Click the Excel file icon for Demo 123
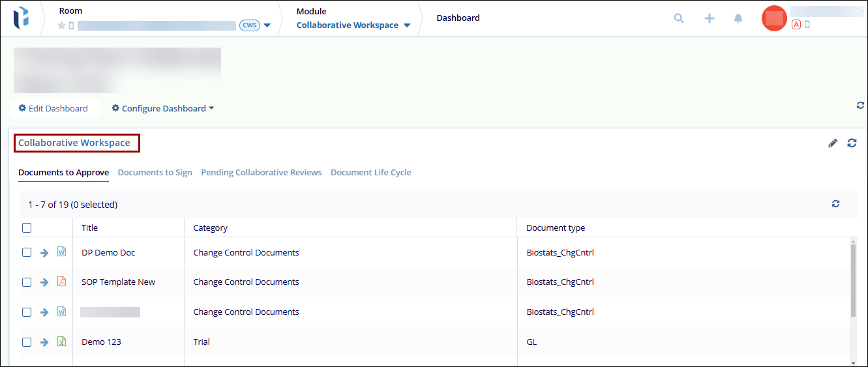This screenshot has width=868, height=367. [x=62, y=342]
